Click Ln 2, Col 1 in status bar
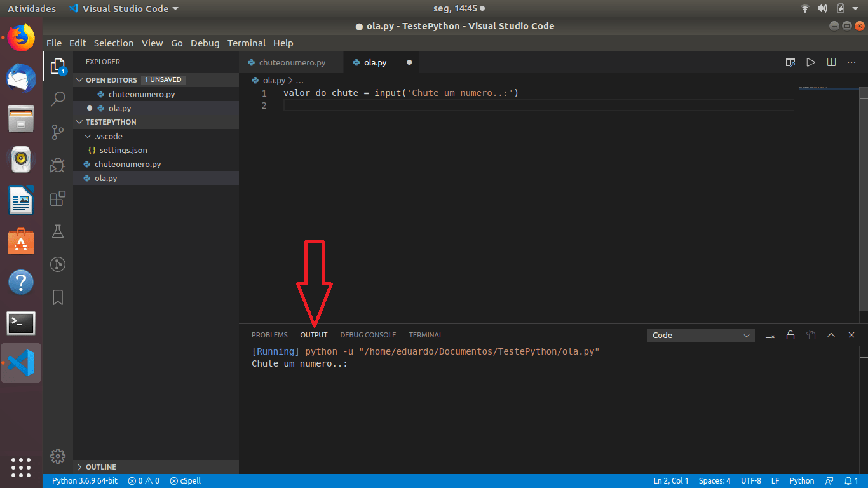The width and height of the screenshot is (868, 488). click(671, 481)
